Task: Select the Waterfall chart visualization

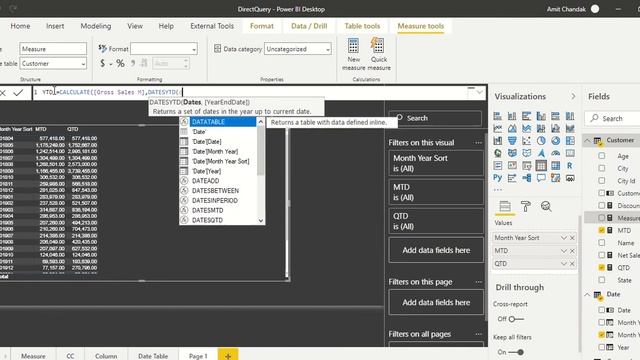Action: (498, 141)
